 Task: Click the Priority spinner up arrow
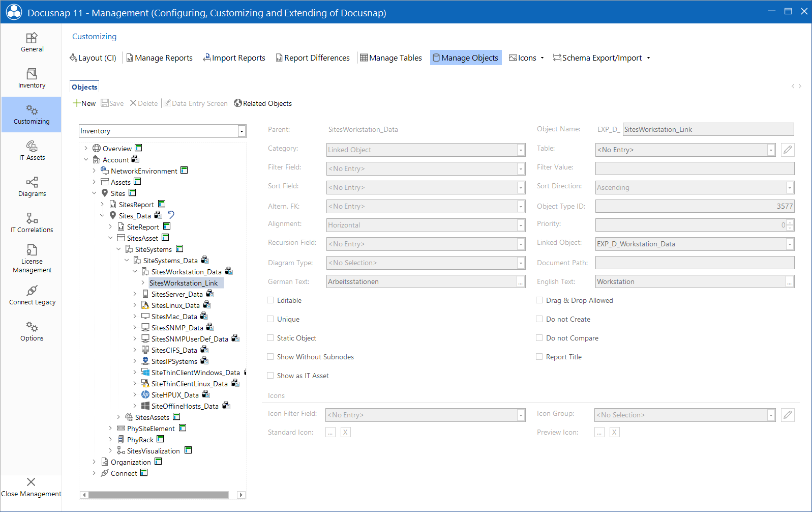point(790,222)
